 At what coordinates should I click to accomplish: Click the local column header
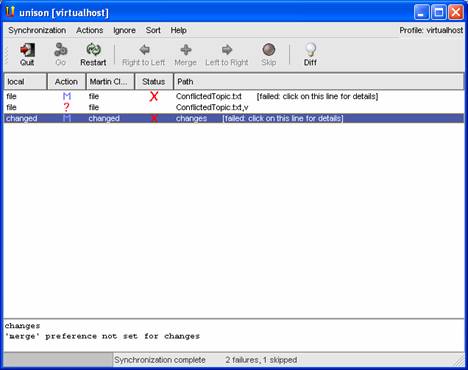click(x=25, y=82)
